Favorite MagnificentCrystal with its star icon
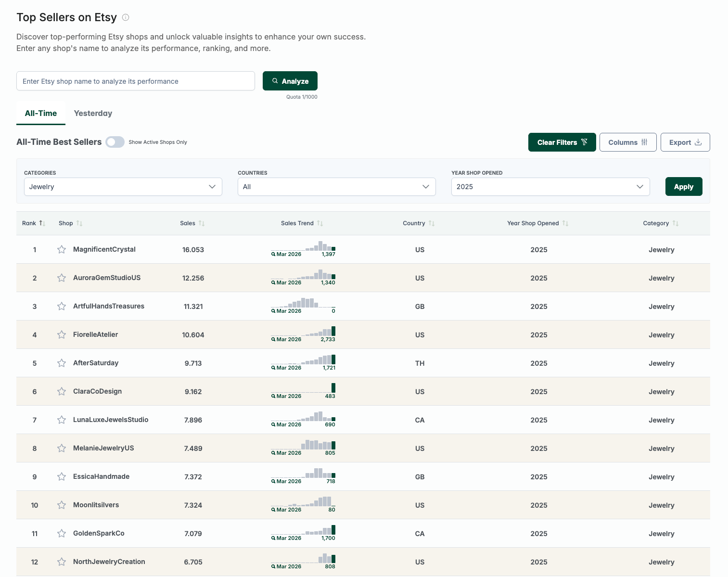The image size is (728, 577). (62, 249)
